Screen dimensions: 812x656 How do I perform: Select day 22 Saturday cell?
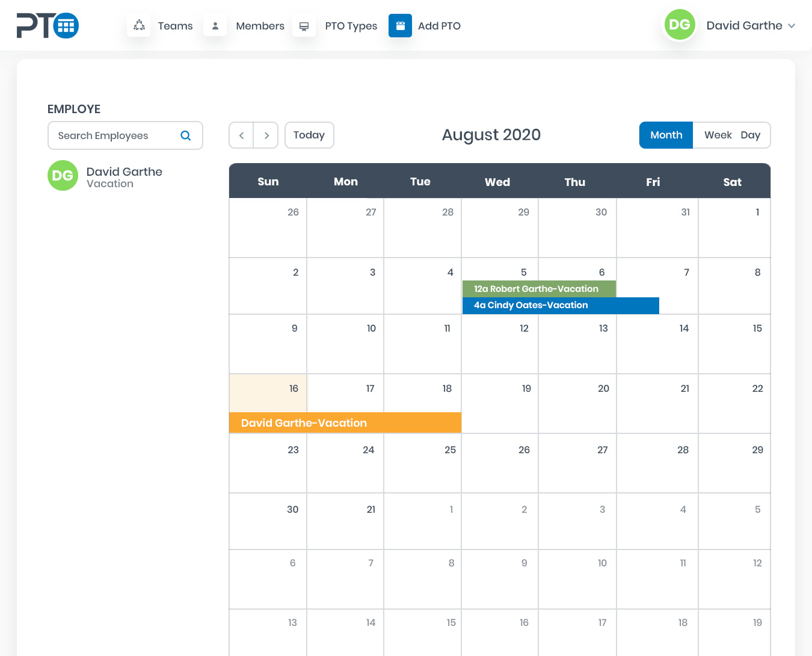pos(734,403)
